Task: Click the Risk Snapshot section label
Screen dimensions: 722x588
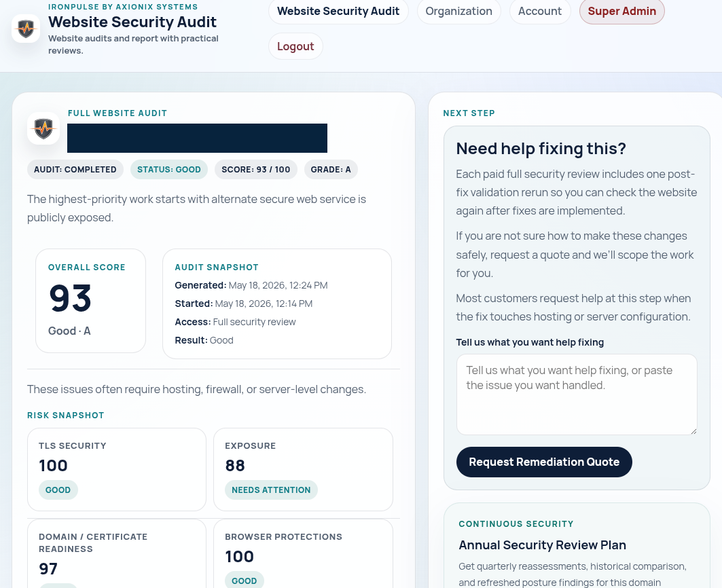Action: (x=66, y=416)
